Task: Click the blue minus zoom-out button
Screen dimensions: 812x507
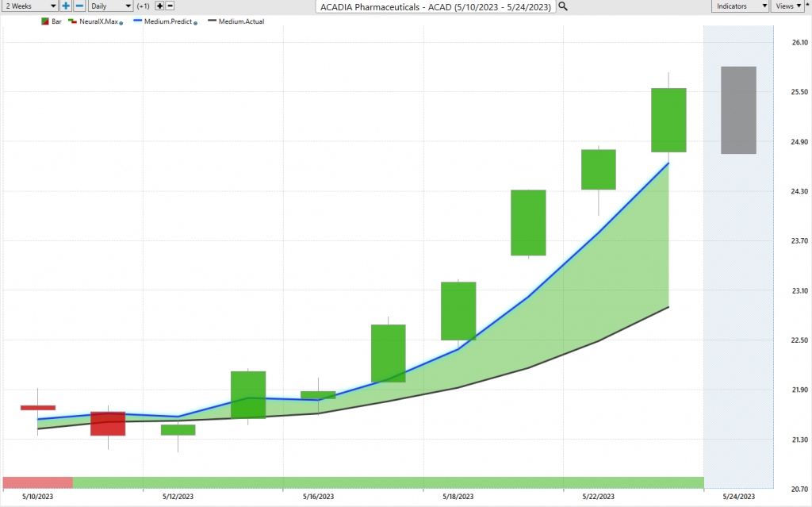Action: coord(79,6)
